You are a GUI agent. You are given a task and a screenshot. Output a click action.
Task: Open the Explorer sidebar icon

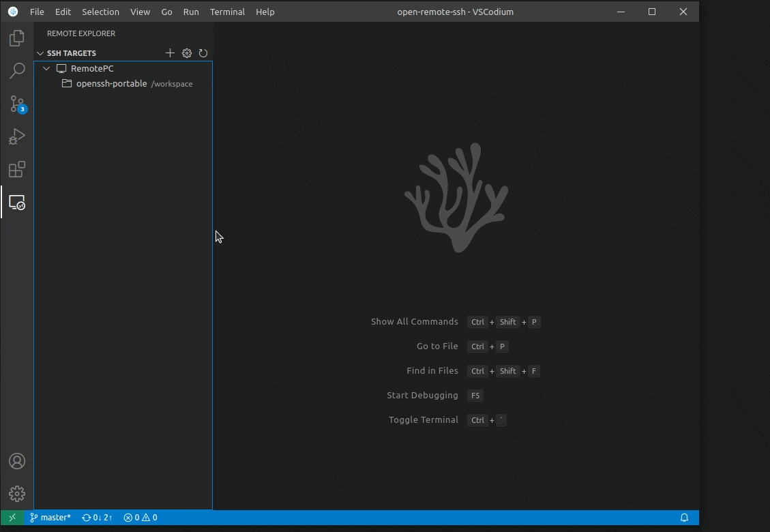(16, 38)
